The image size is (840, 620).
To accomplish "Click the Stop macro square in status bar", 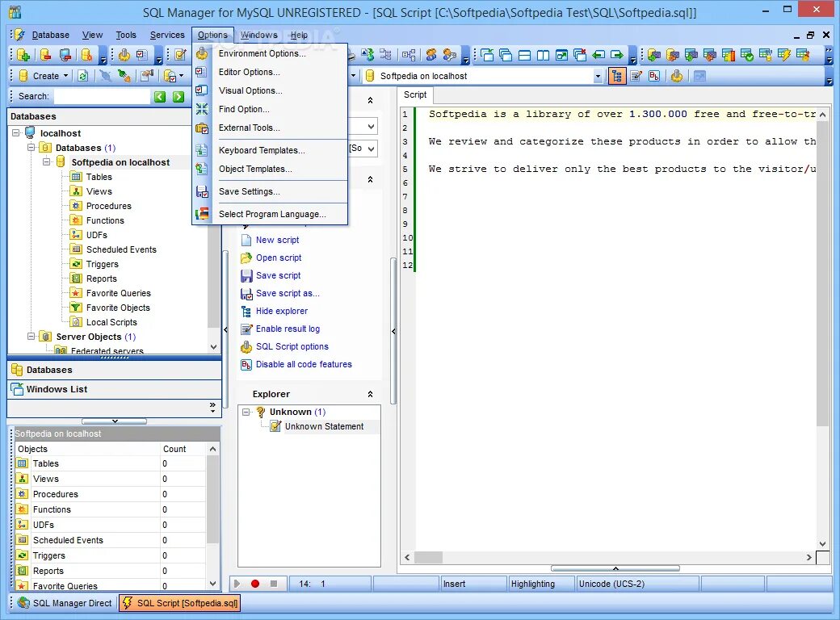I will 274,584.
